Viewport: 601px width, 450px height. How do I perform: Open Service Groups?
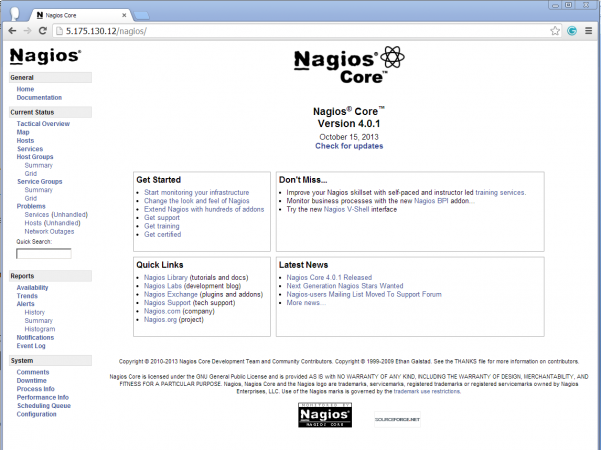click(39, 181)
